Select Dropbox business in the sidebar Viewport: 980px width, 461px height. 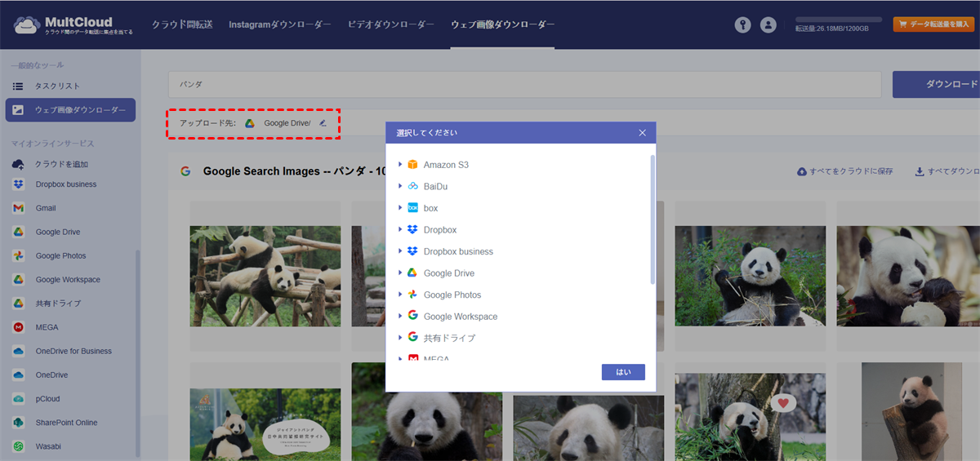(66, 184)
